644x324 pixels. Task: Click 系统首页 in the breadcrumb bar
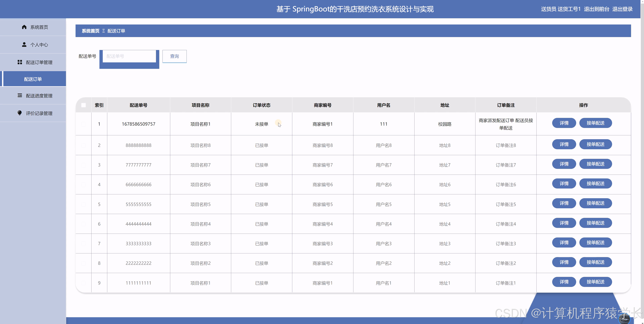90,31
